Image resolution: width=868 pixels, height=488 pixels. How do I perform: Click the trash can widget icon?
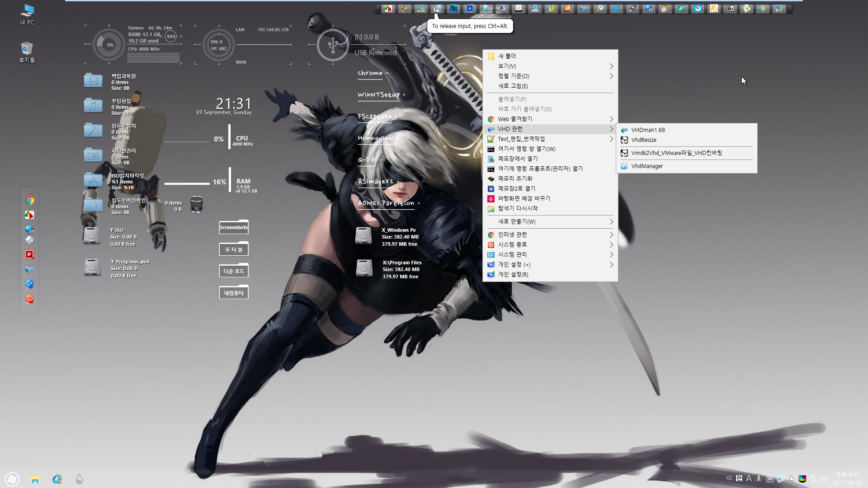click(197, 204)
